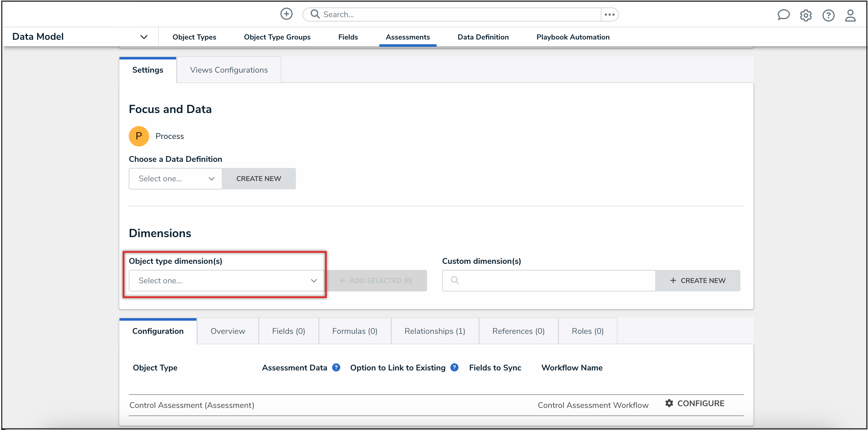Expand the Data Model dropdown
This screenshot has width=868, height=430.
coord(144,37)
